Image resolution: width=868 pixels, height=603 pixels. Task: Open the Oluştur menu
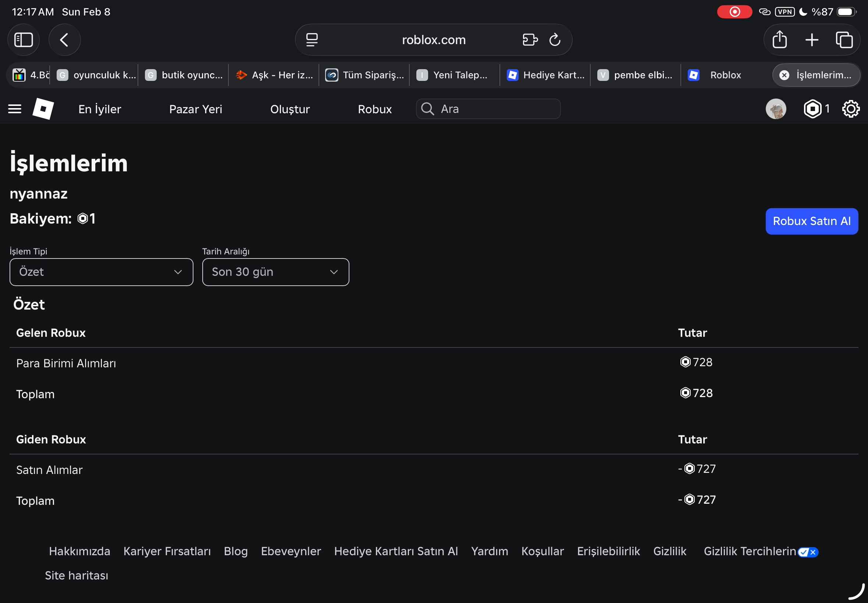[290, 109]
